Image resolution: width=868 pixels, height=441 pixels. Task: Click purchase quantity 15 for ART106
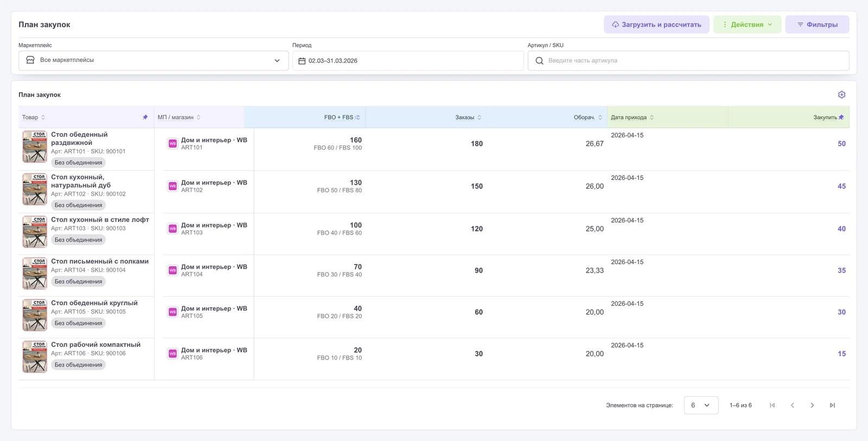coord(841,354)
